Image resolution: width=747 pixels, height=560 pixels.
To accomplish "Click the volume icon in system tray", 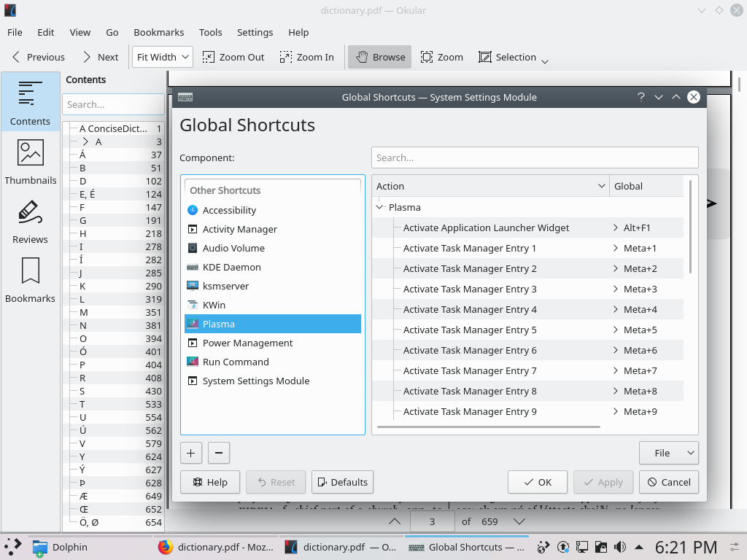I will point(620,547).
